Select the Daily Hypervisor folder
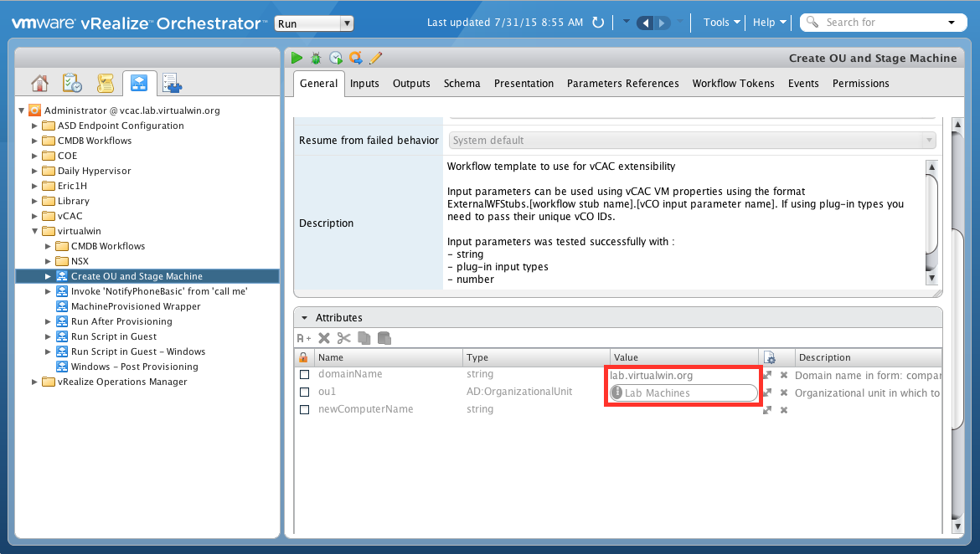Viewport: 980px width, 554px height. [94, 171]
